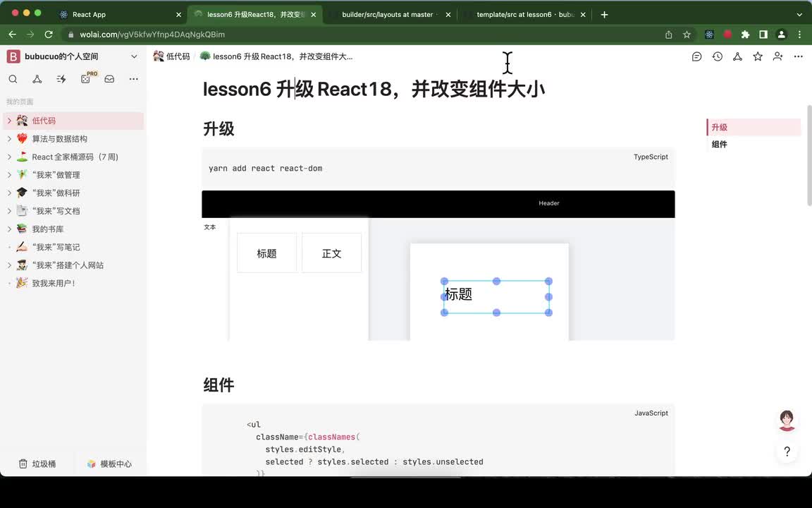Open bubucuo的个人空间 workspace dropdown

134,56
